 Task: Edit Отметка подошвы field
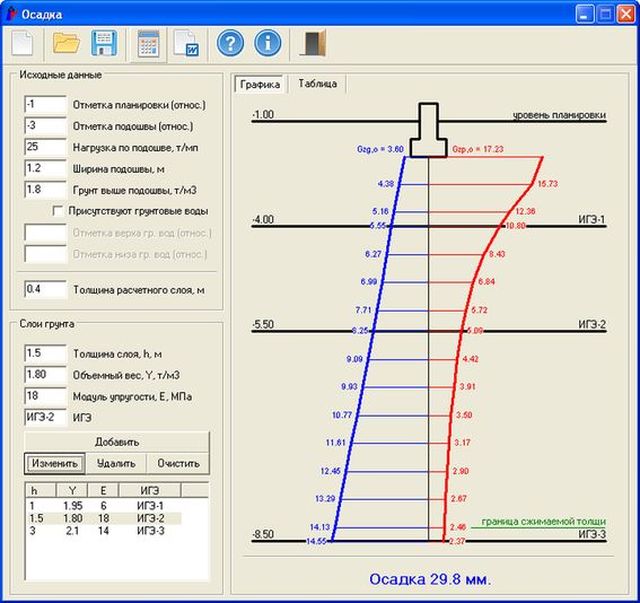tap(45, 126)
